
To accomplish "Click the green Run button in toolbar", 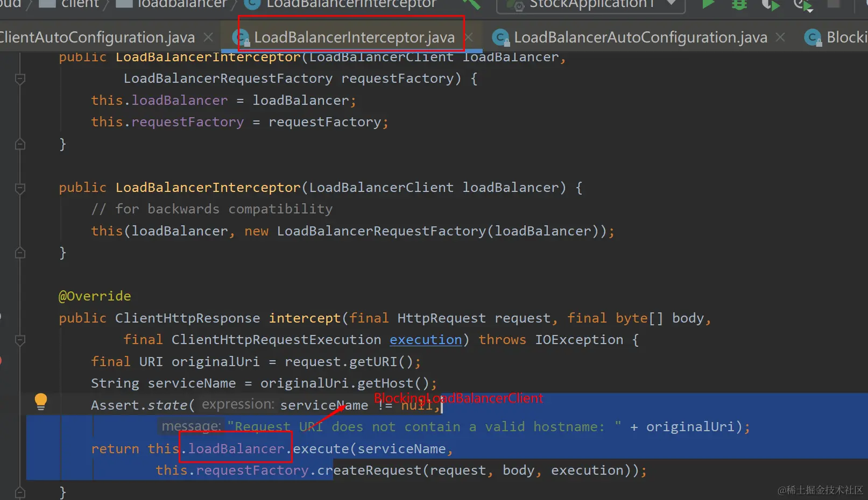I will [708, 4].
